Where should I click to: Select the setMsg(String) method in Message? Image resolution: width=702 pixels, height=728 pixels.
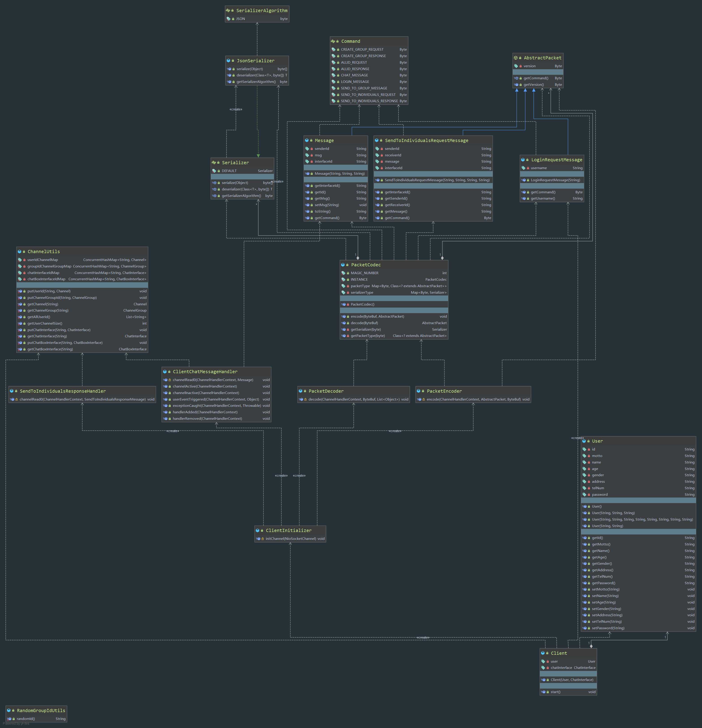tap(336, 205)
